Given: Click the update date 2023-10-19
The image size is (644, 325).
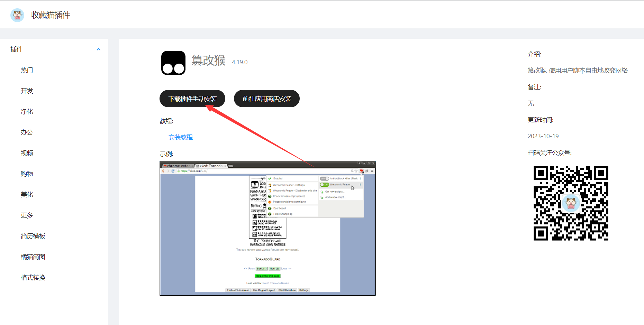Looking at the screenshot, I should [x=543, y=136].
